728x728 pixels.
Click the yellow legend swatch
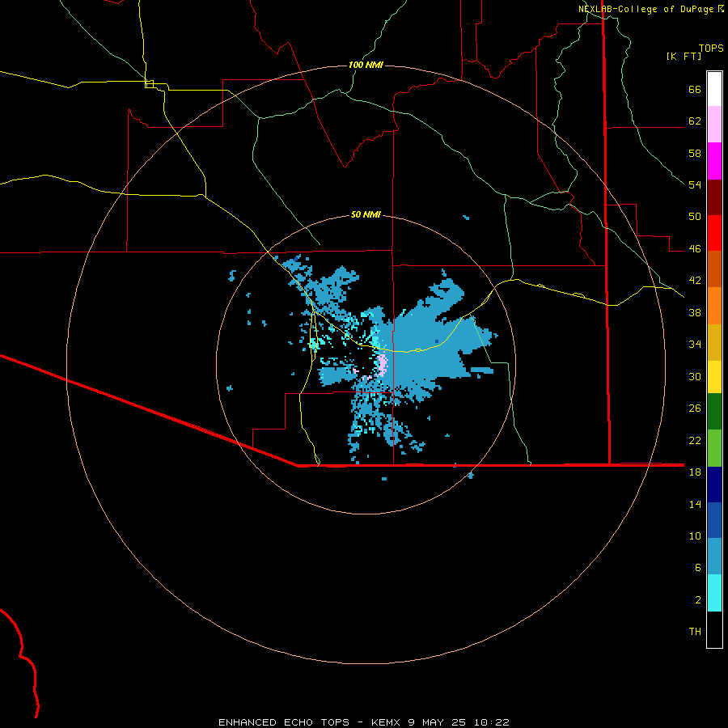point(714,377)
